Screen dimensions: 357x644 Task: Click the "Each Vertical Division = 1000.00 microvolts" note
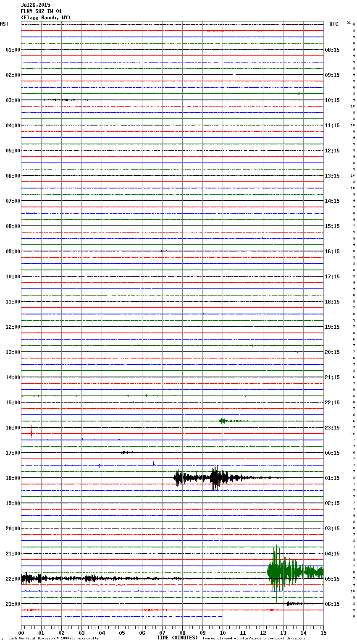click(53, 639)
